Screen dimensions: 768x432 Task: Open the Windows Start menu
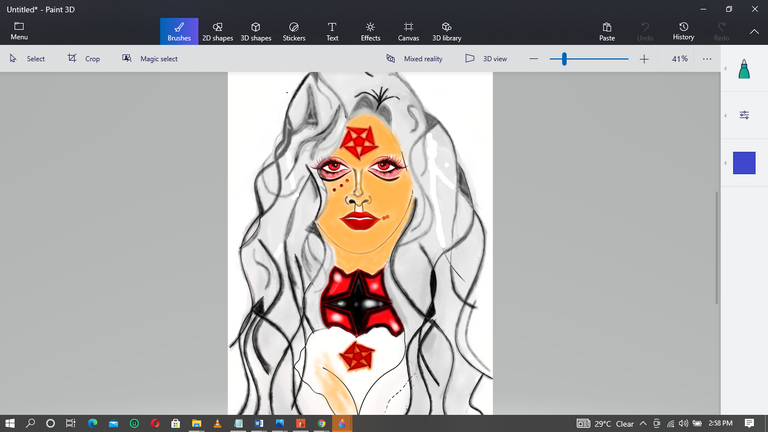click(9, 423)
